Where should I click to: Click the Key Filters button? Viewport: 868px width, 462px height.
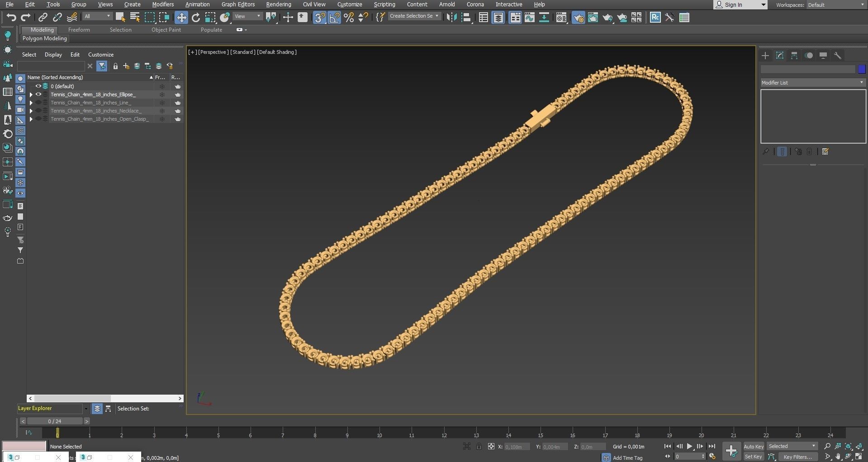coord(797,457)
